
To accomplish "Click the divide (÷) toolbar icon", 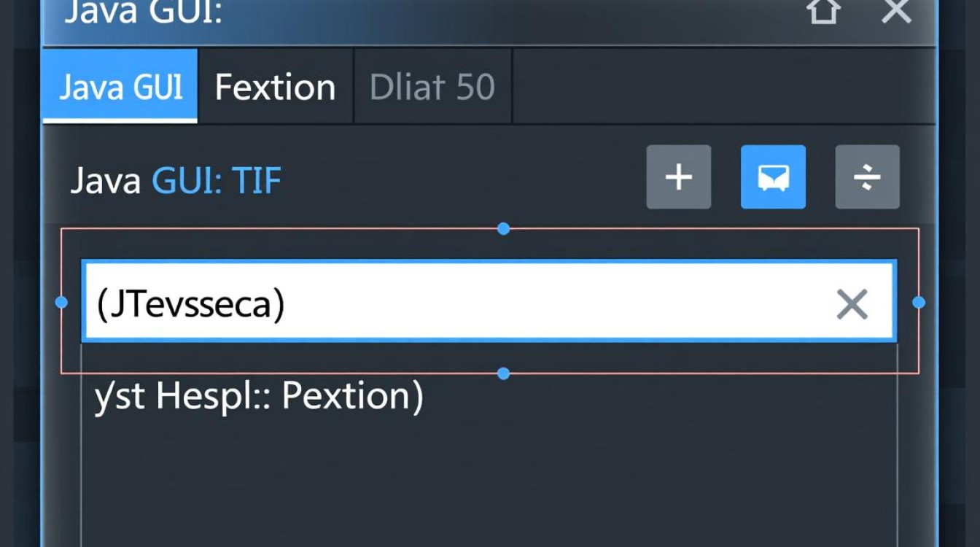I will (867, 176).
